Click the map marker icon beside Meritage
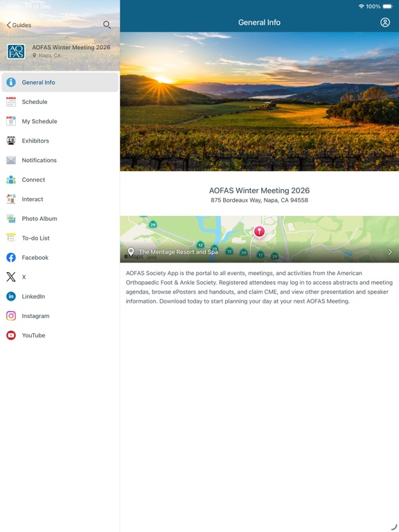The height and width of the screenshot is (532, 399). click(131, 251)
